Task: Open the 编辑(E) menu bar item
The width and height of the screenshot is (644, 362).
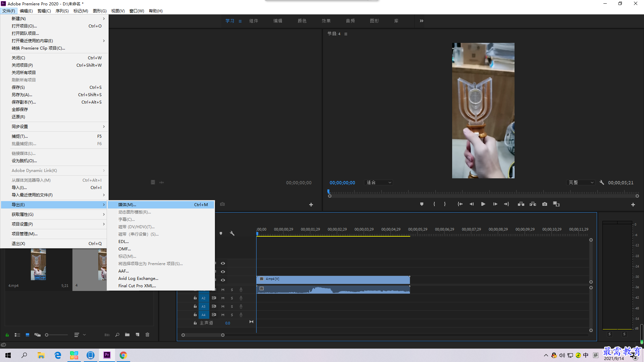Action: coord(26,11)
